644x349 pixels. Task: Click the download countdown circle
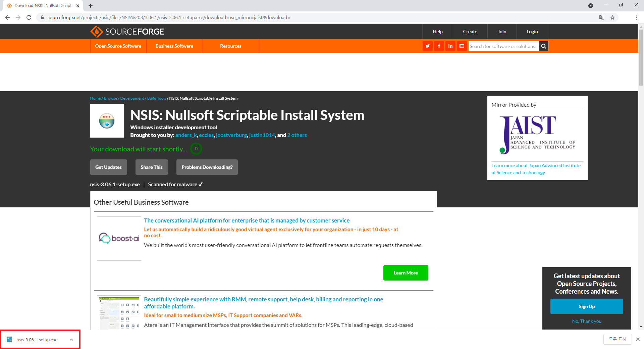(196, 149)
